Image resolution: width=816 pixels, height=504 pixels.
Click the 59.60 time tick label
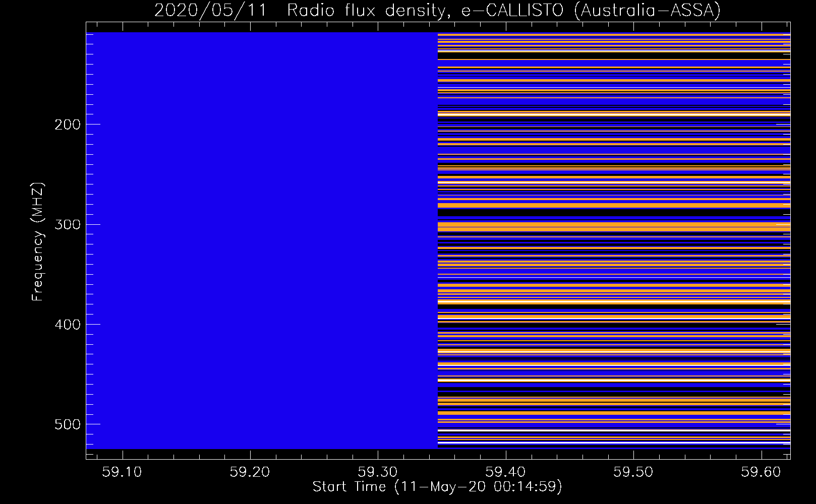[x=761, y=472]
